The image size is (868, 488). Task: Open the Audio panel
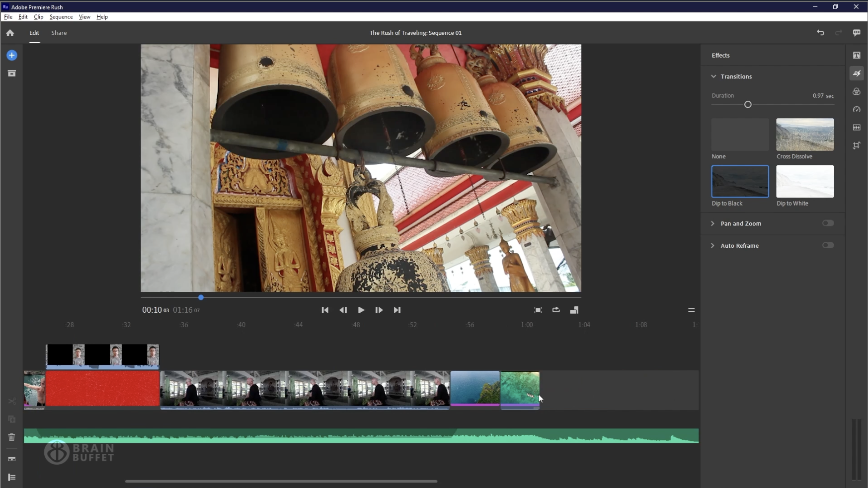coord(857,128)
